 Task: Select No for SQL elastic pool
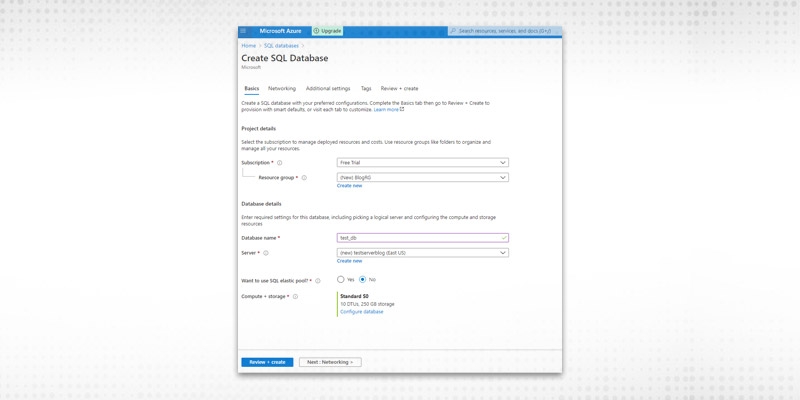(363, 280)
